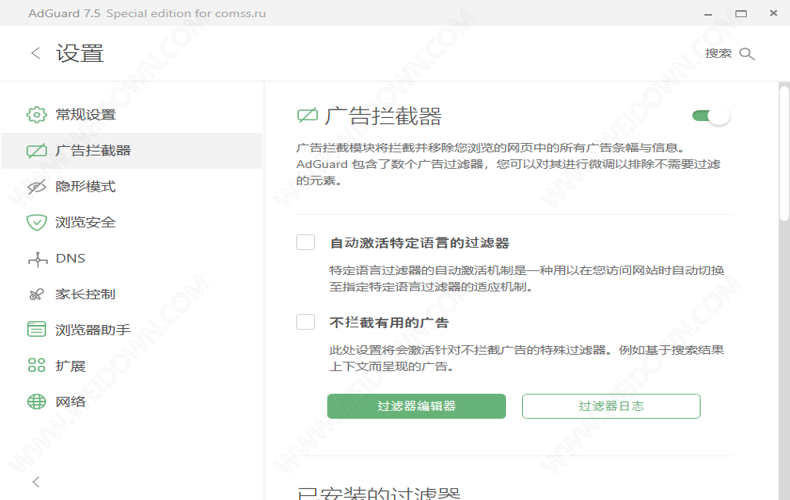Click the search magnifier icon
Screen dimensions: 790x500
[x=746, y=54]
